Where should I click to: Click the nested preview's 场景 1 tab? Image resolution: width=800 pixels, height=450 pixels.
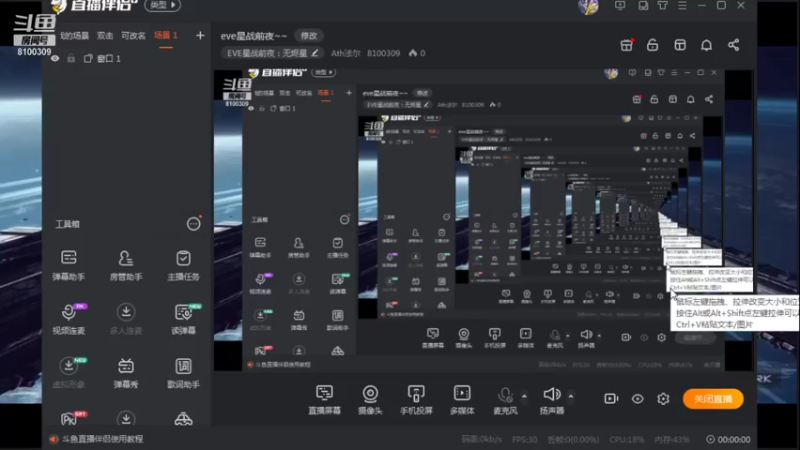(x=326, y=93)
